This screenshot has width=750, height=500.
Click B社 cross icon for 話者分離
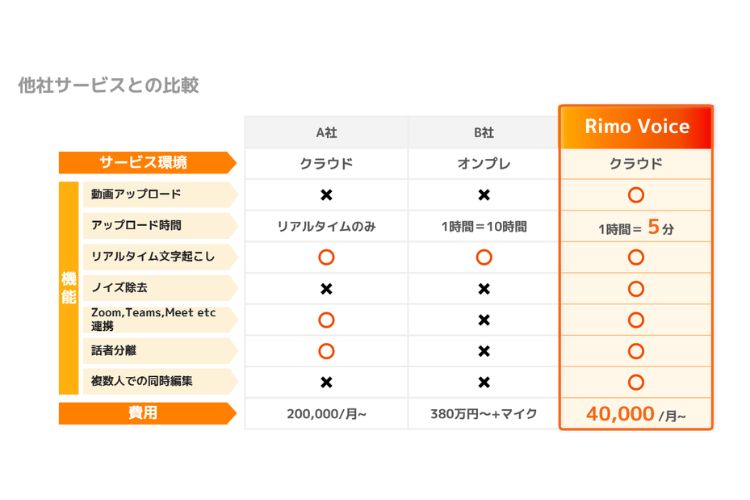pyautogui.click(x=484, y=351)
